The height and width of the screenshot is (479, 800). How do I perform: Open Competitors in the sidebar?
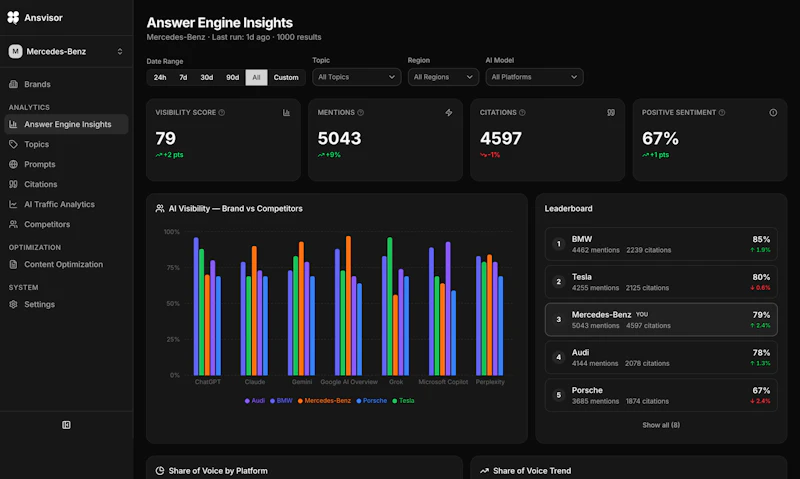(66, 224)
